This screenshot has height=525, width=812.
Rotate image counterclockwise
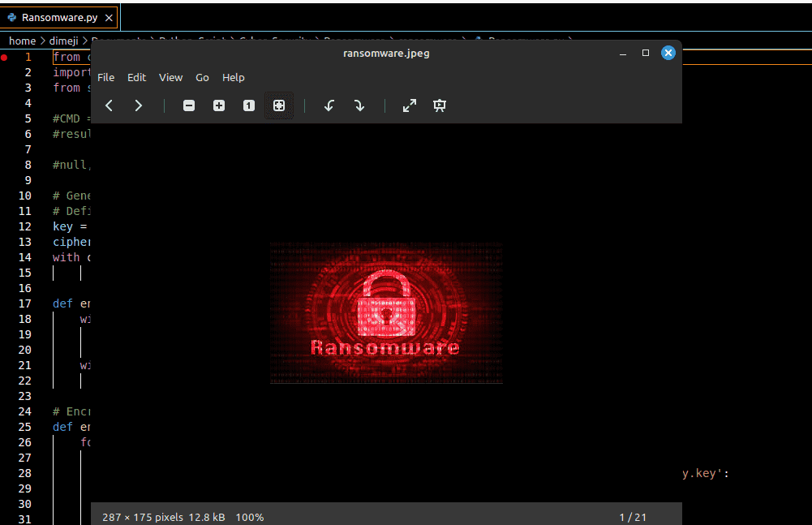[329, 105]
